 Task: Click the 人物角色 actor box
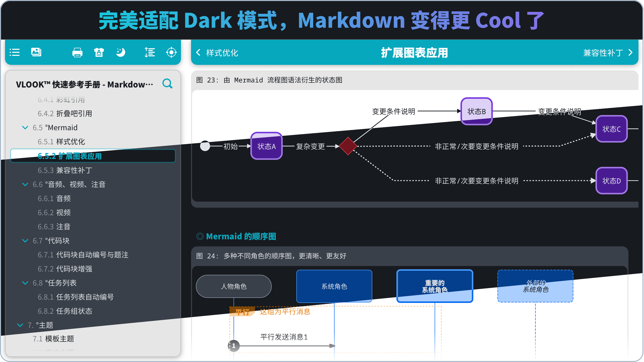(x=234, y=286)
